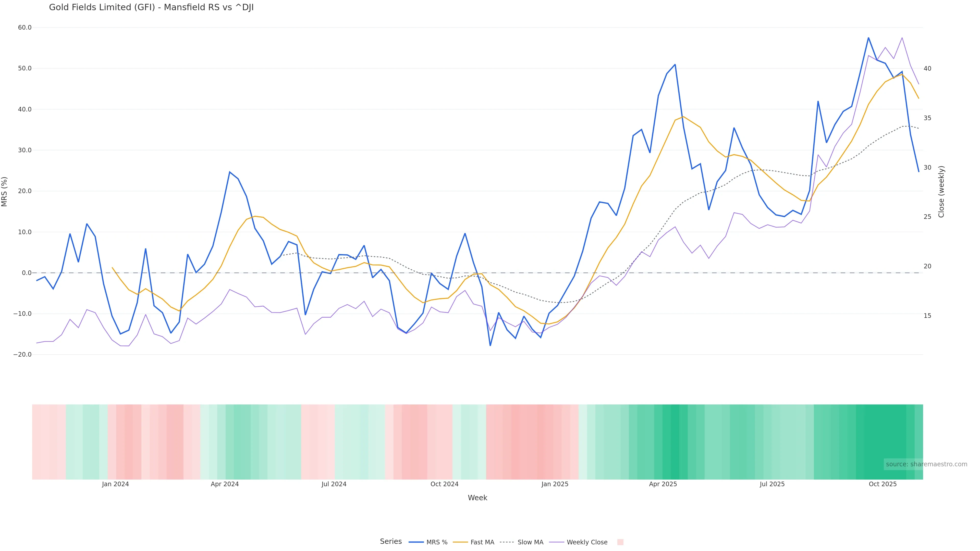Click the 'Week' x-axis title
Viewport: 980px width, 551px height.
click(x=477, y=498)
